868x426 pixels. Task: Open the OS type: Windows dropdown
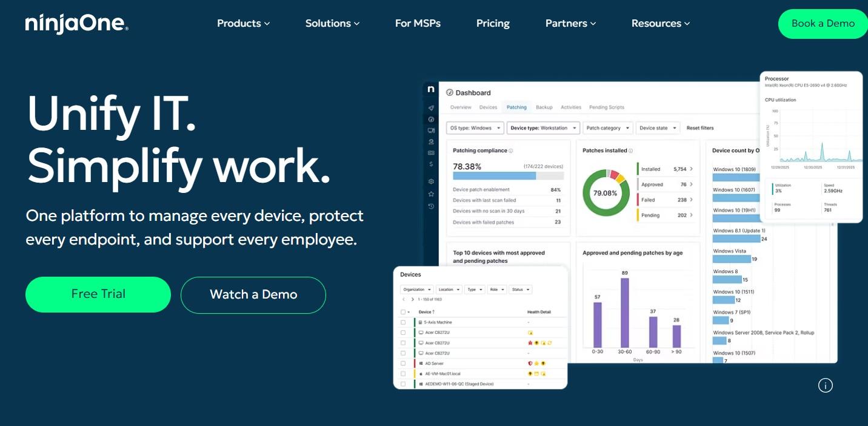tap(475, 128)
